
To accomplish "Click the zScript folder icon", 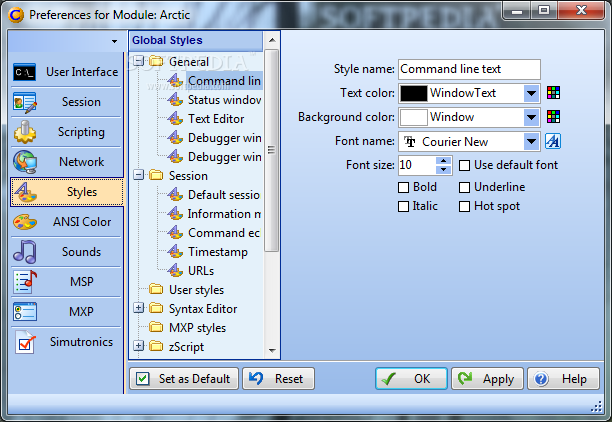I will [156, 346].
